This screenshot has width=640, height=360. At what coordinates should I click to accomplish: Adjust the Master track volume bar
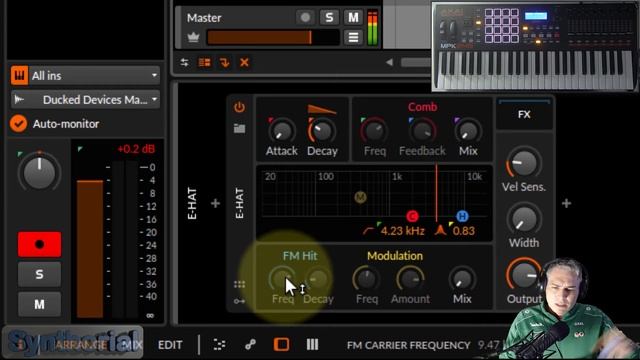tap(273, 38)
